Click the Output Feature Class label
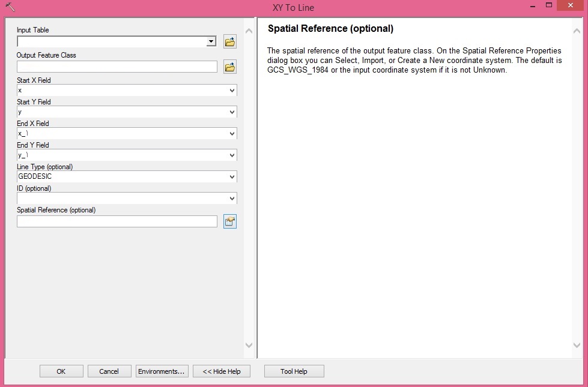This screenshot has height=387, width=588. pos(46,55)
